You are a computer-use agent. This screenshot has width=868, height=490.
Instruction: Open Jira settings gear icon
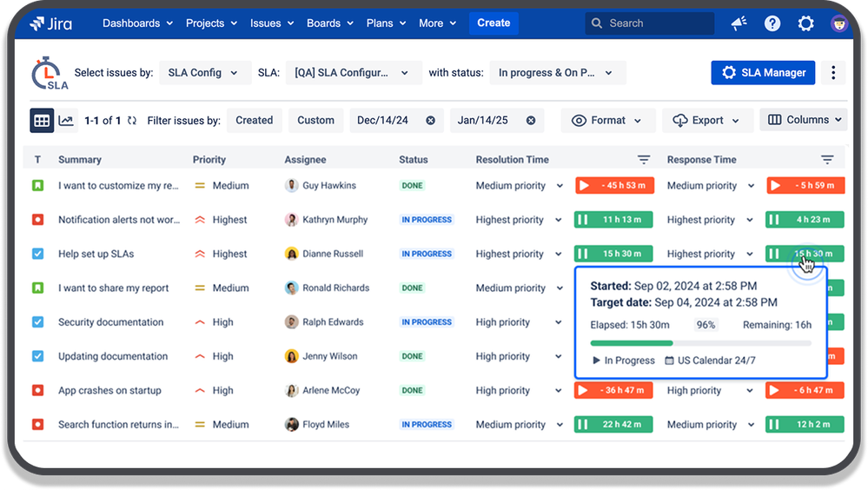point(806,23)
